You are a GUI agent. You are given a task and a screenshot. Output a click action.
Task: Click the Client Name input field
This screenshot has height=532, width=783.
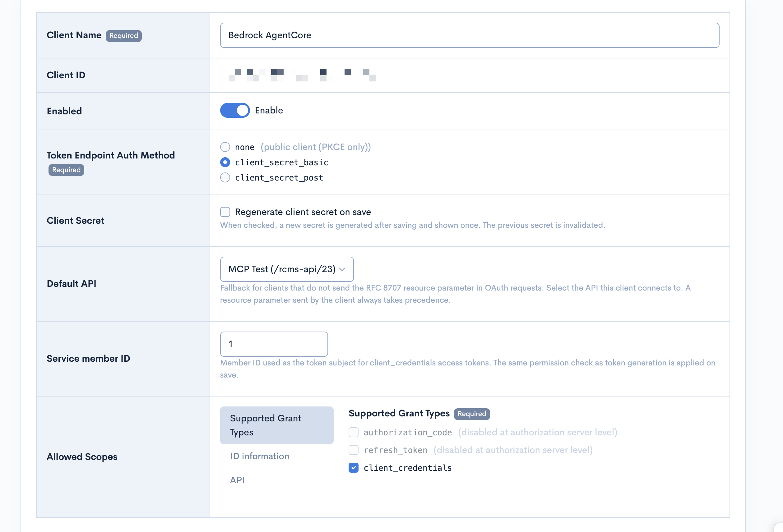click(469, 35)
